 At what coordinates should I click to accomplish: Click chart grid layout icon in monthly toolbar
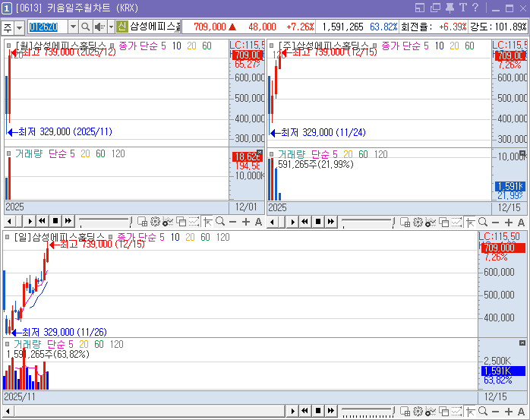tap(142, 222)
